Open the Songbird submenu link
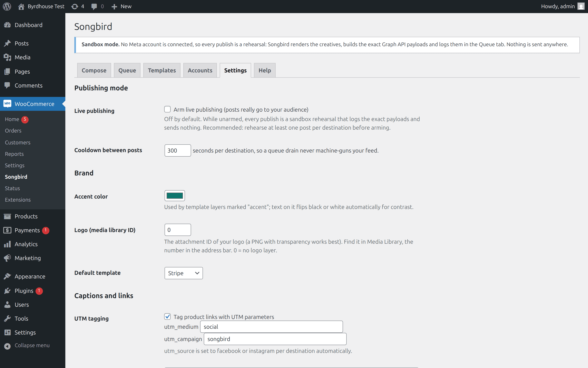 point(16,177)
